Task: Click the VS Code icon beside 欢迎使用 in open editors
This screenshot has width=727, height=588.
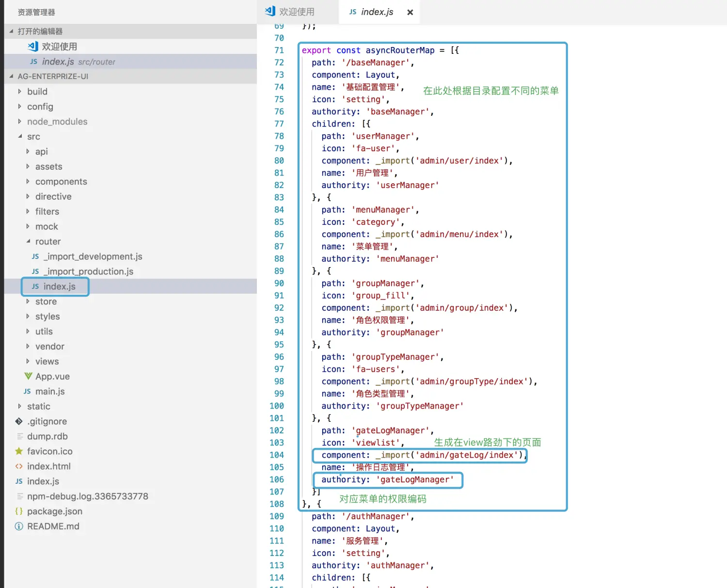Action: [x=33, y=46]
